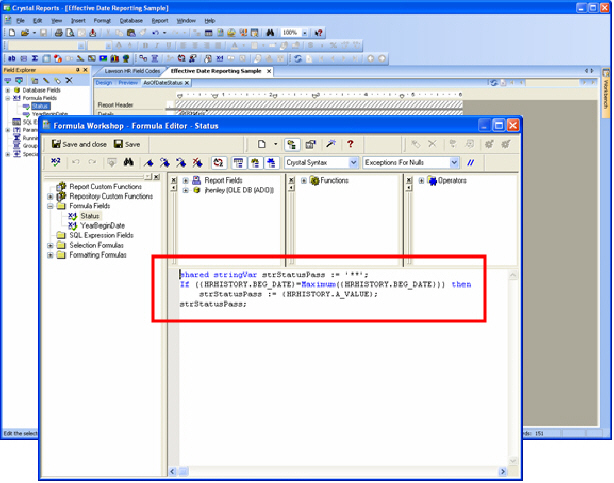Screen dimensions: 614x483
Task: Switch to Lawson HR Field Codes tab
Action: coord(132,71)
